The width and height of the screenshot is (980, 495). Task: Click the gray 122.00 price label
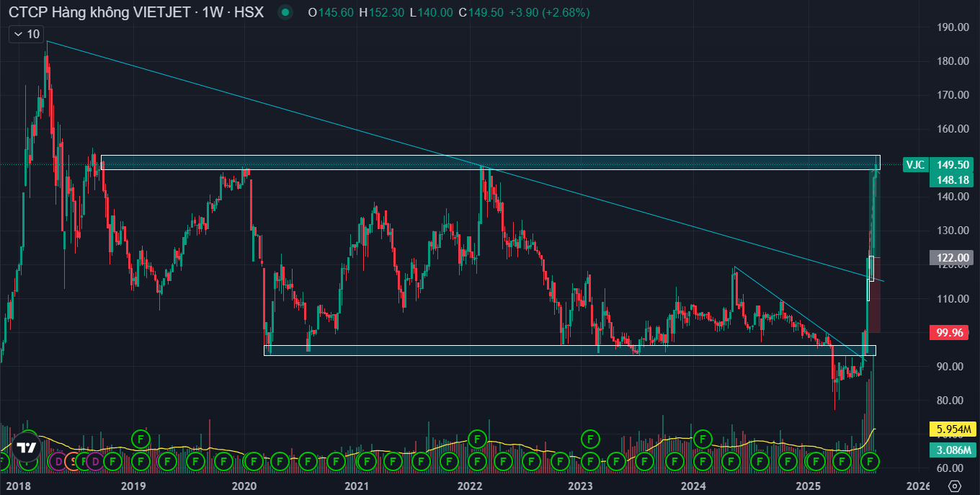point(951,257)
